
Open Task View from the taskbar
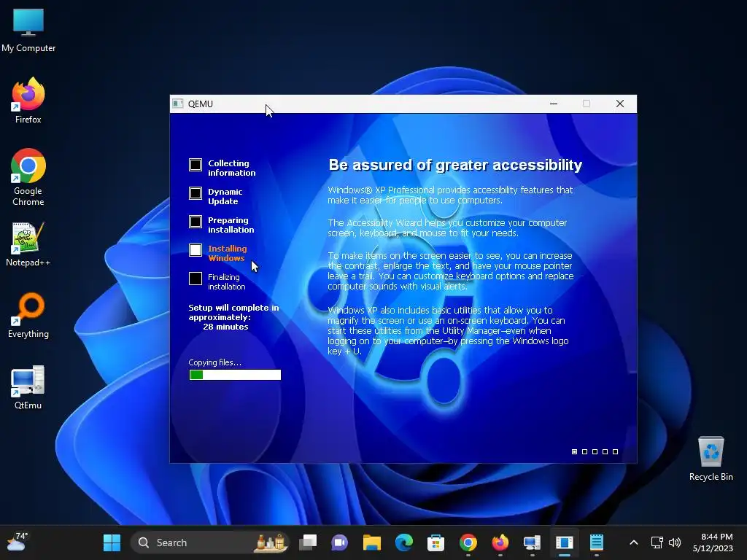click(308, 542)
